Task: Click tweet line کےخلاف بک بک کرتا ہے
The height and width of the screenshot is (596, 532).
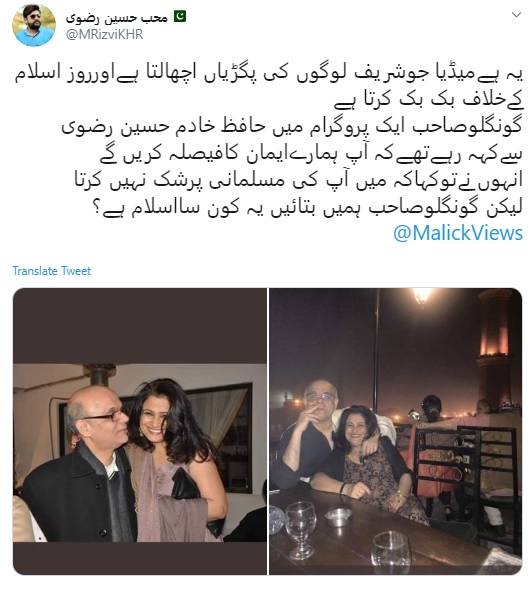Action: point(429,100)
